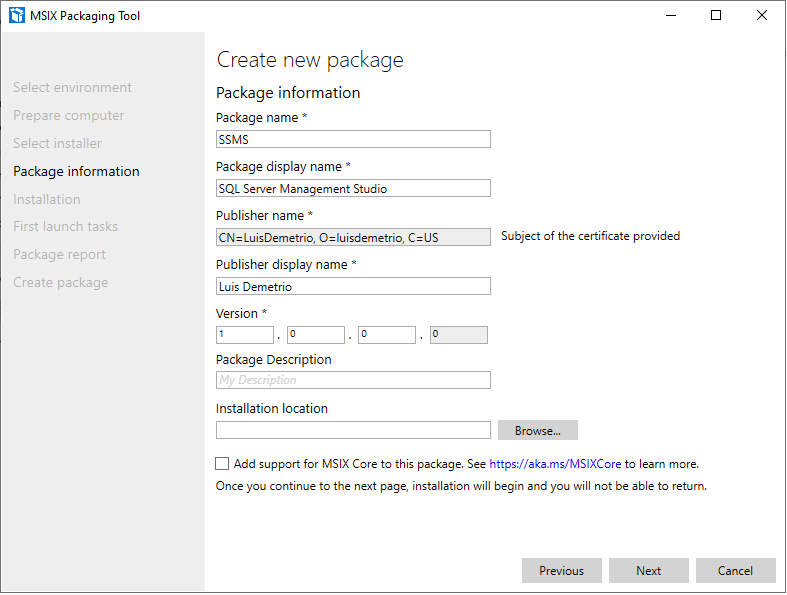Click the MSIX Packaging Tool app icon
The width and height of the screenshot is (787, 595).
tap(17, 16)
